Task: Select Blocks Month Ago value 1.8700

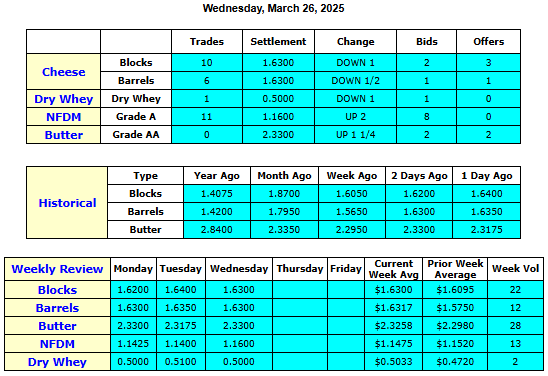Action: pyautogui.click(x=284, y=194)
